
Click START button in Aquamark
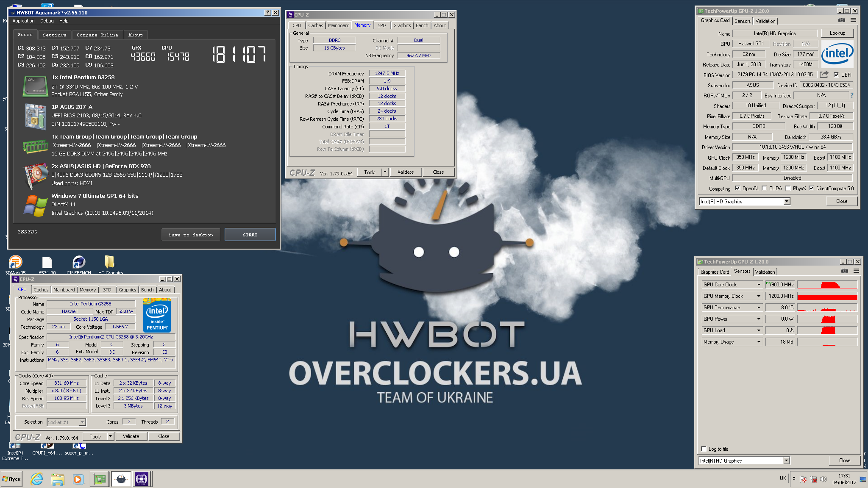250,235
